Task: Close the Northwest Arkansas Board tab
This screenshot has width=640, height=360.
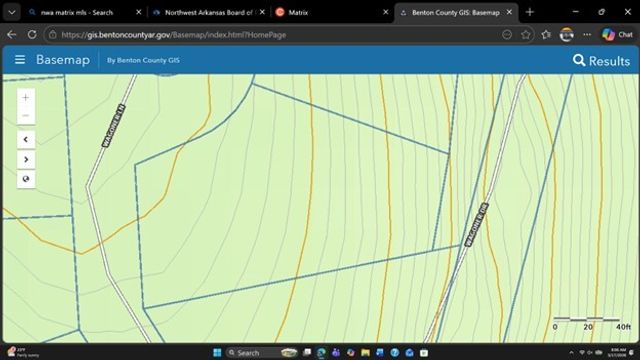Action: click(x=262, y=13)
